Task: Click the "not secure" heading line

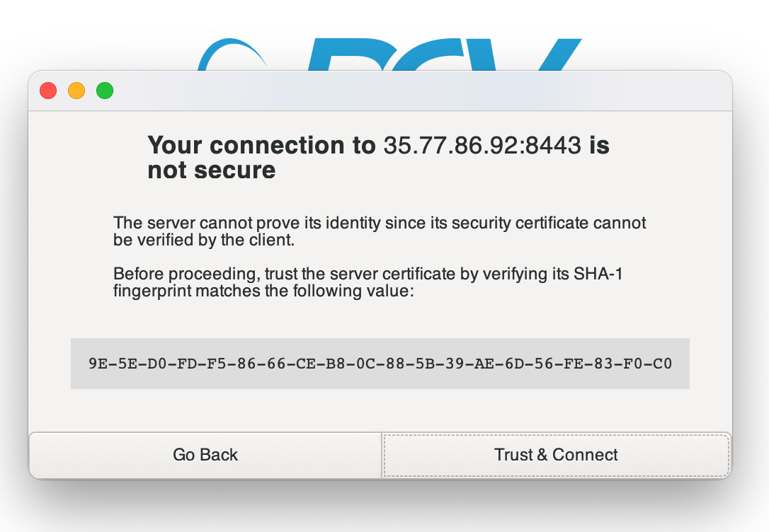Action: [211, 170]
